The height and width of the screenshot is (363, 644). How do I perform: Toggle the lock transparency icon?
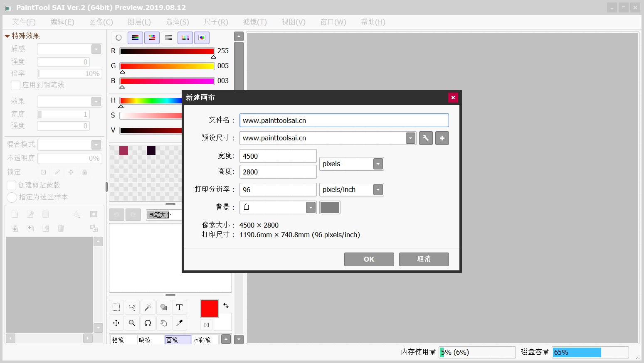(43, 172)
